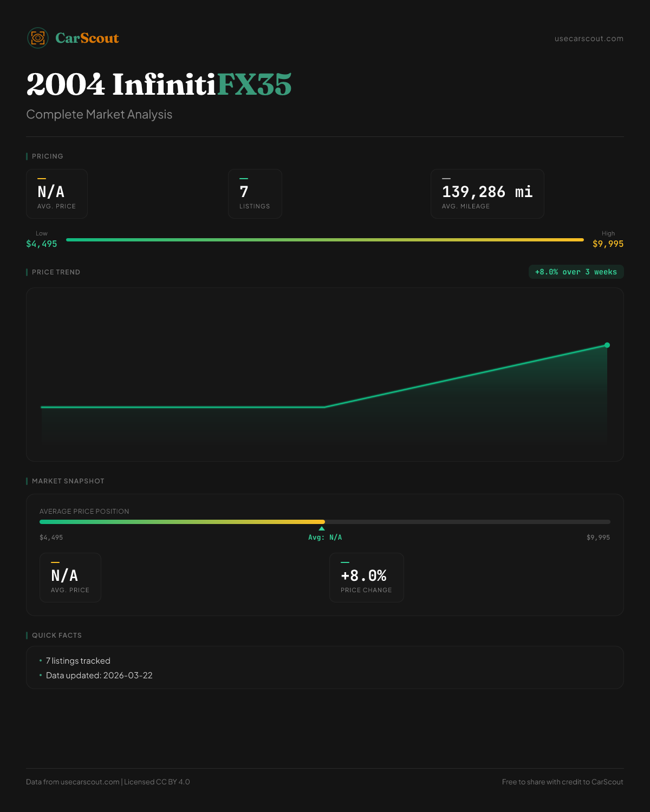Click the Avg: N/A marker label
The width and height of the screenshot is (650, 812).
pos(325,538)
